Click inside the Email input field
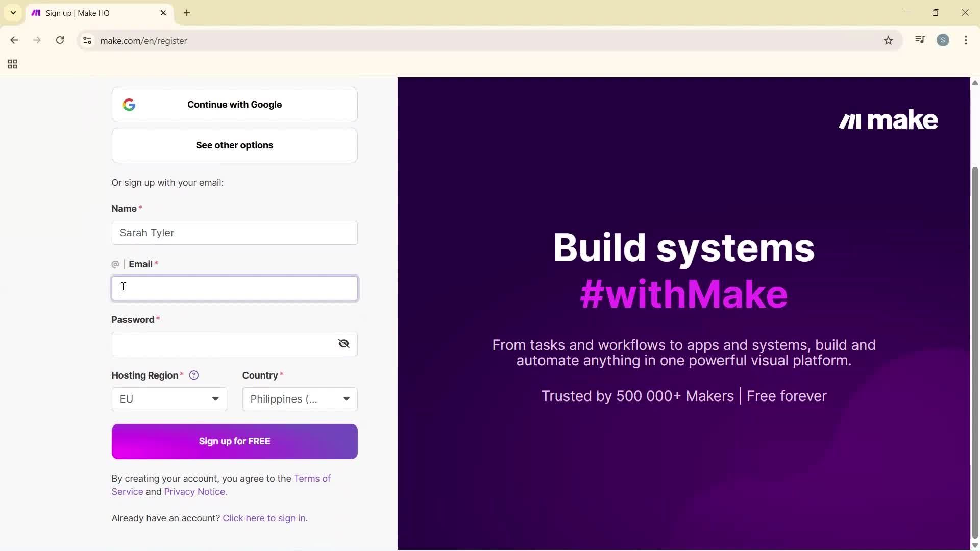Screen dimensions: 980x551 click(234, 288)
